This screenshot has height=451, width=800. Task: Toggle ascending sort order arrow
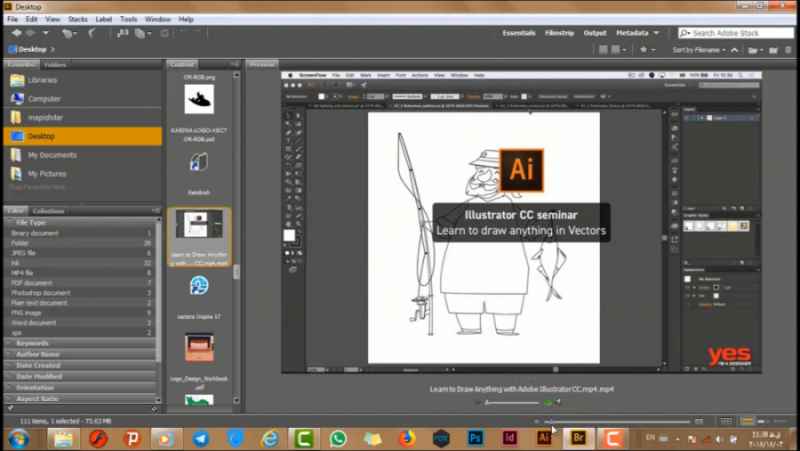coord(735,50)
